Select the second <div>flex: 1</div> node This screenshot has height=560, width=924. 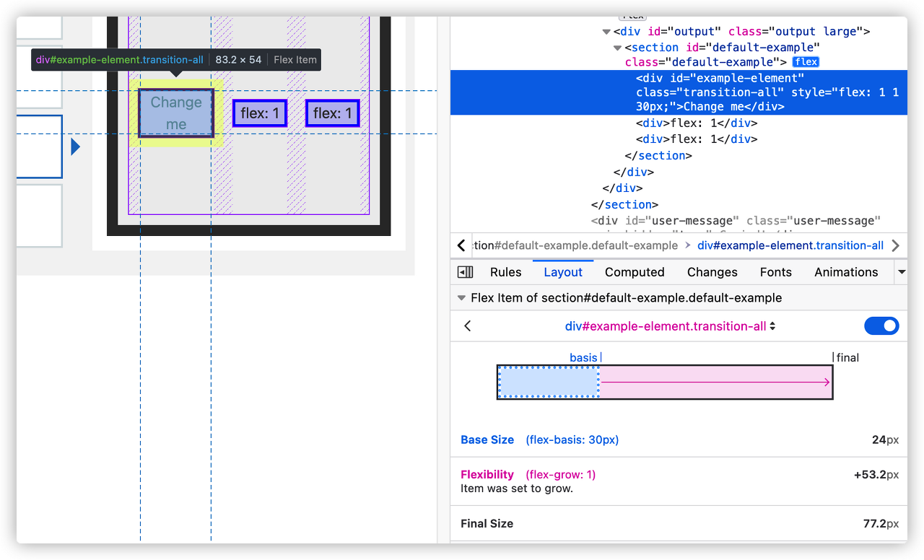tap(697, 139)
